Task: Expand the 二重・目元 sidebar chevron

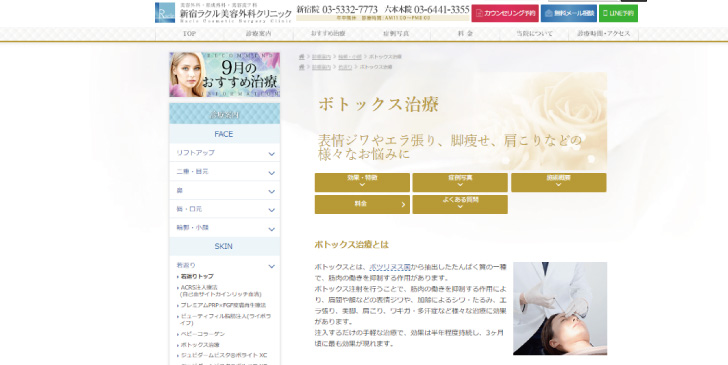Action: click(x=272, y=173)
